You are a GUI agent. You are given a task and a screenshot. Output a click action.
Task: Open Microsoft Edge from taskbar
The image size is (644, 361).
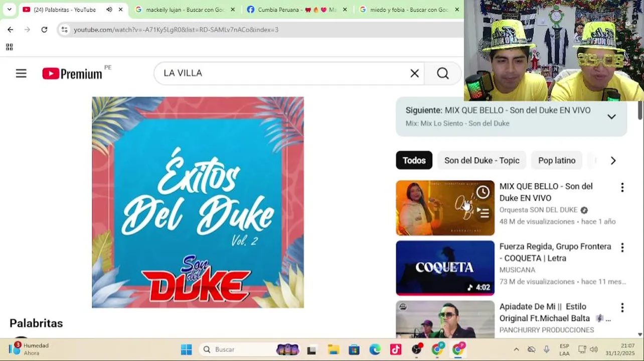point(375,349)
